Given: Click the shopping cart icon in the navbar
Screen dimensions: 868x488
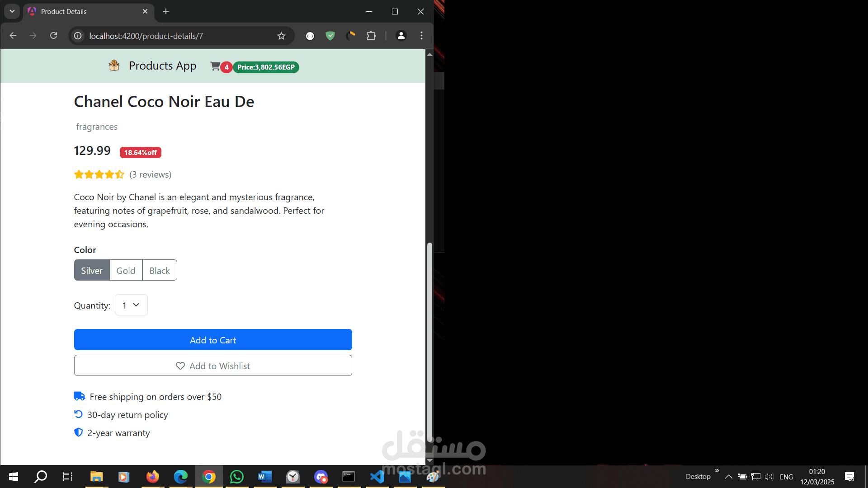Looking at the screenshot, I should (x=216, y=66).
